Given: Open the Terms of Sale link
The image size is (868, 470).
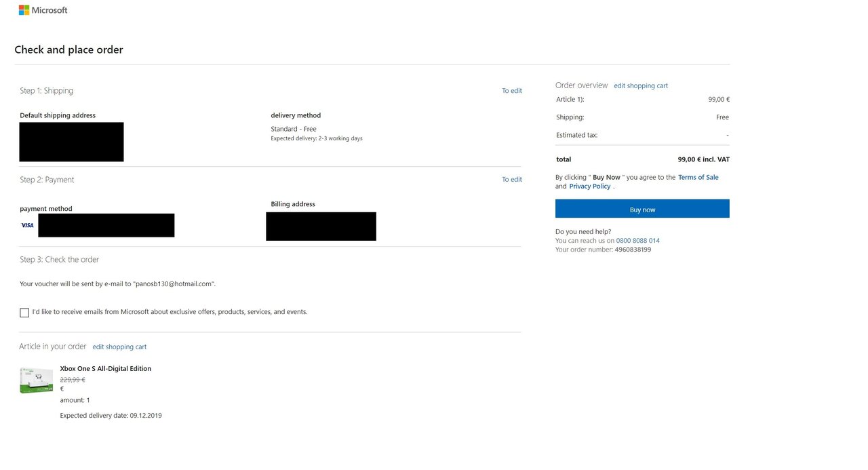Looking at the screenshot, I should click(x=698, y=178).
